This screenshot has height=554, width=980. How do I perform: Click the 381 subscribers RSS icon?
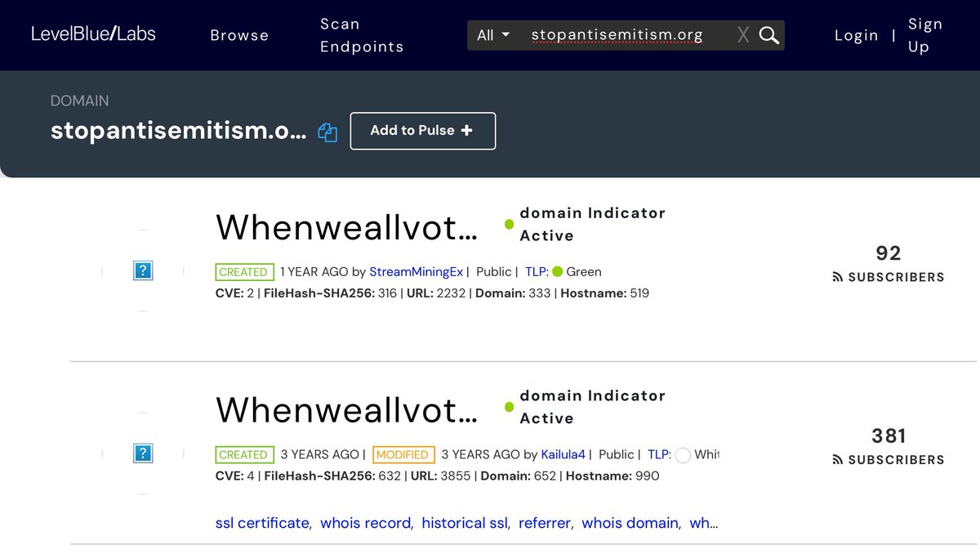[837, 460]
